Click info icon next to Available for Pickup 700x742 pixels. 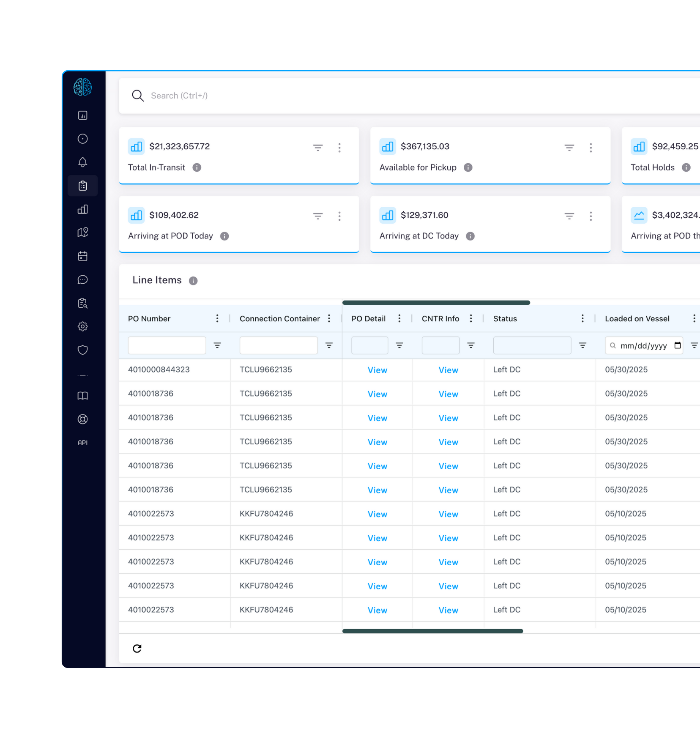tap(468, 167)
